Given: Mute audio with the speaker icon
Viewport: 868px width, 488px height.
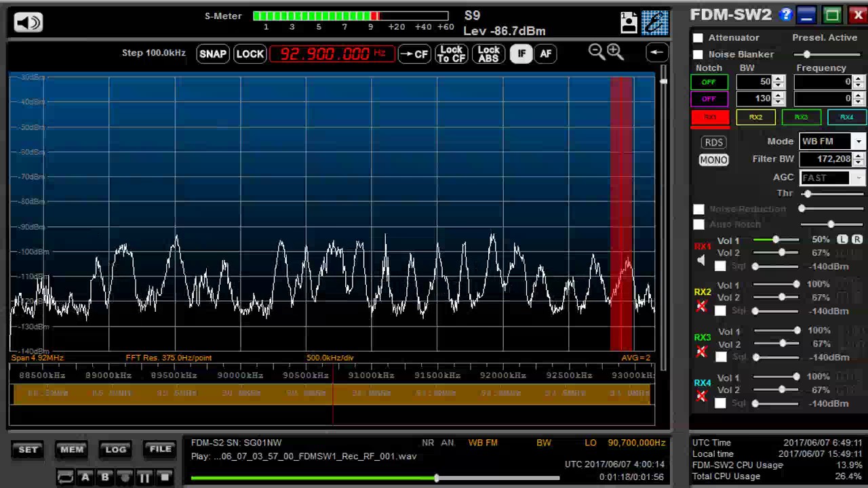Looking at the screenshot, I should pyautogui.click(x=28, y=22).
